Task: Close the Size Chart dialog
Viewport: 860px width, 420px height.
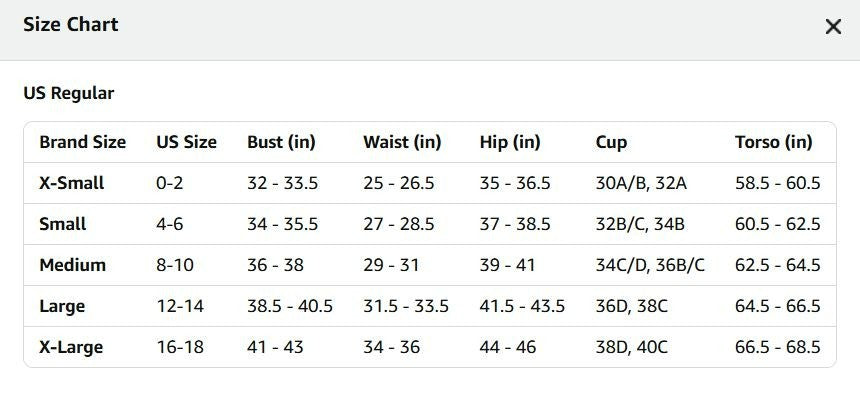Action: pos(833,26)
